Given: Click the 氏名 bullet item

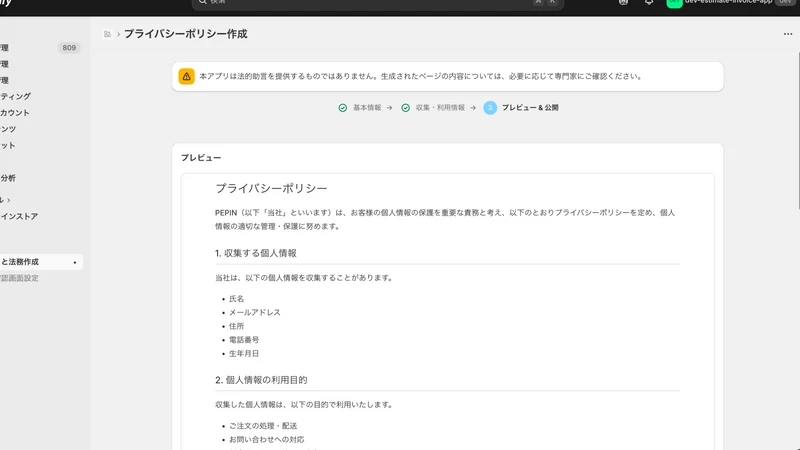Looking at the screenshot, I should click(x=236, y=299).
